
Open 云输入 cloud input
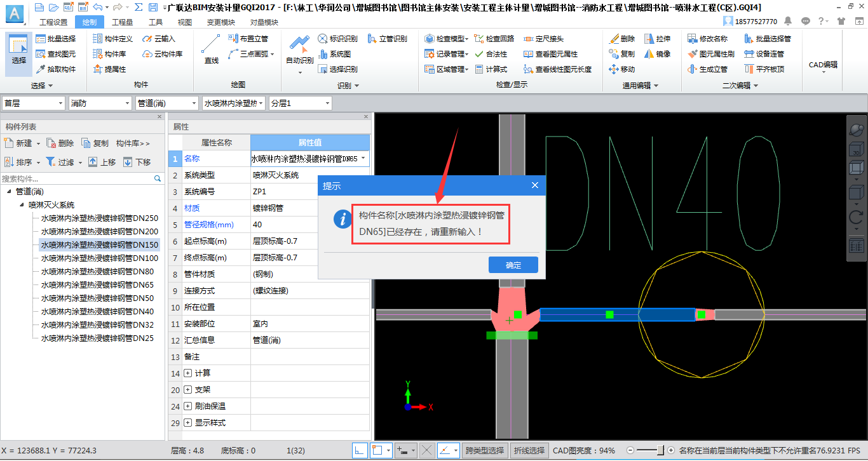click(159, 39)
